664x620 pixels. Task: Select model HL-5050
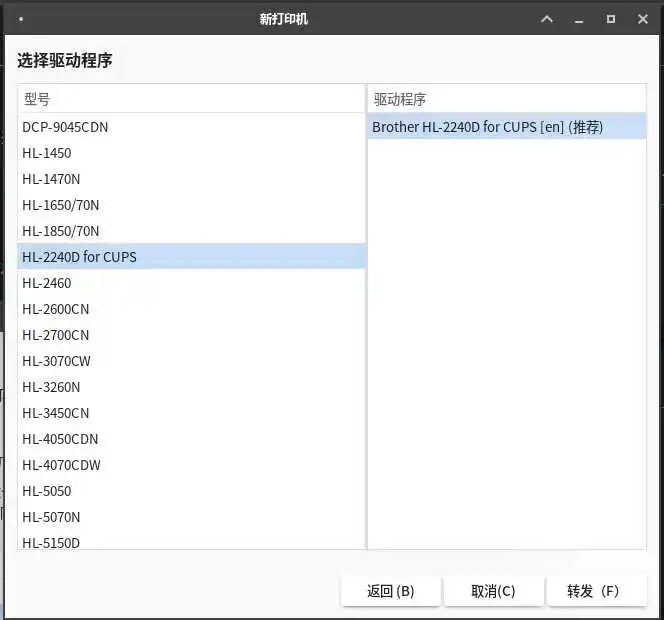pos(191,491)
